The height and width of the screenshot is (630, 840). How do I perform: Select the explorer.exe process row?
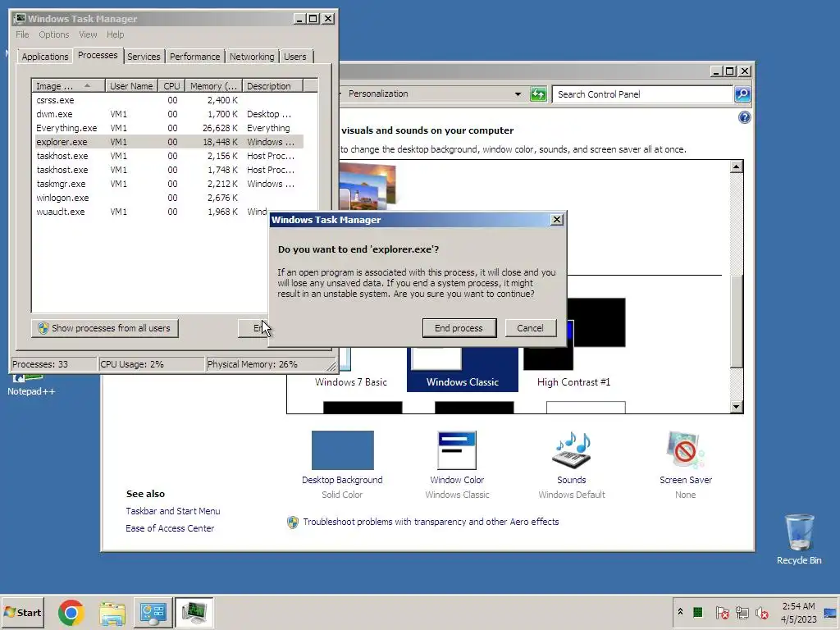click(x=169, y=142)
